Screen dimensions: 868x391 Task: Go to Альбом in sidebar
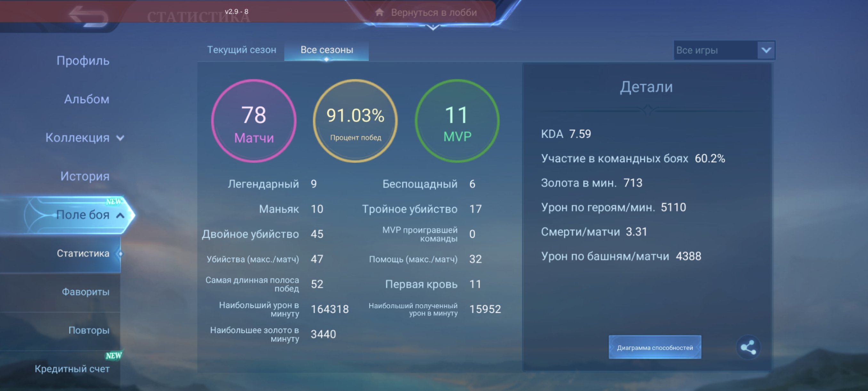coord(87,99)
